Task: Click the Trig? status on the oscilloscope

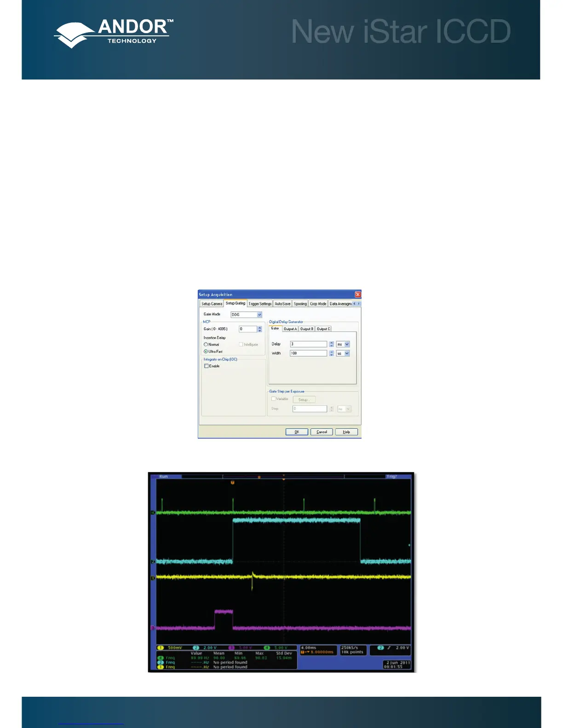Action: click(391, 477)
